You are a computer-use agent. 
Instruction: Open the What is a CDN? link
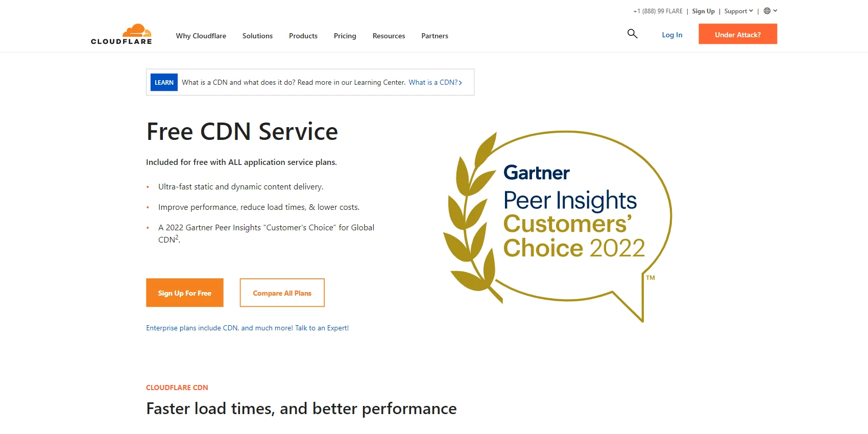click(x=435, y=82)
